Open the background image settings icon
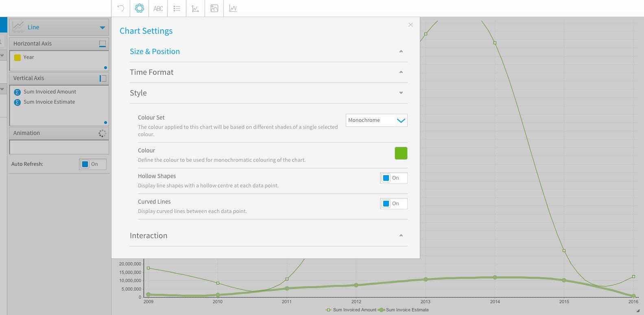 pyautogui.click(x=214, y=8)
